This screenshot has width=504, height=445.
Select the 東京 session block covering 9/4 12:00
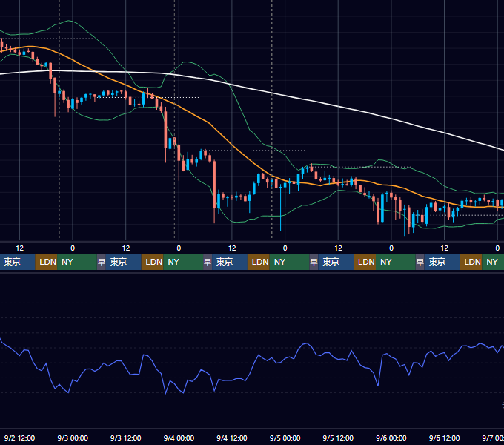[230, 262]
